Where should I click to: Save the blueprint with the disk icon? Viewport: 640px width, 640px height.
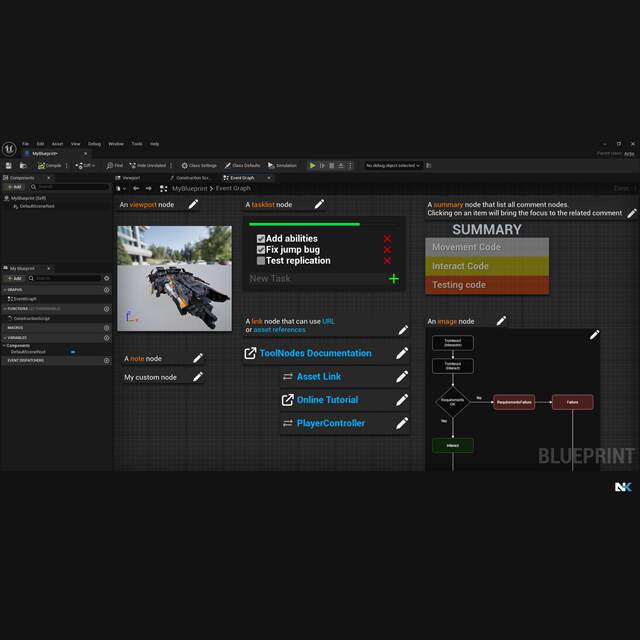click(x=9, y=165)
